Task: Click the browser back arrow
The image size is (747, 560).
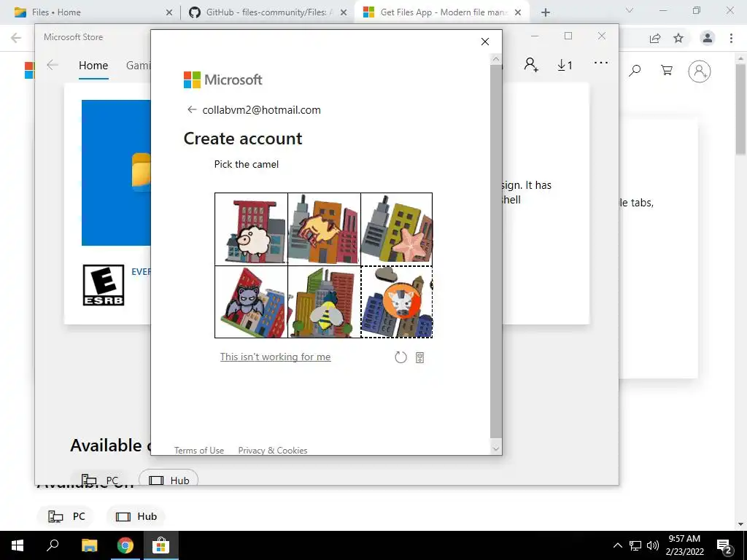Action: (16, 38)
